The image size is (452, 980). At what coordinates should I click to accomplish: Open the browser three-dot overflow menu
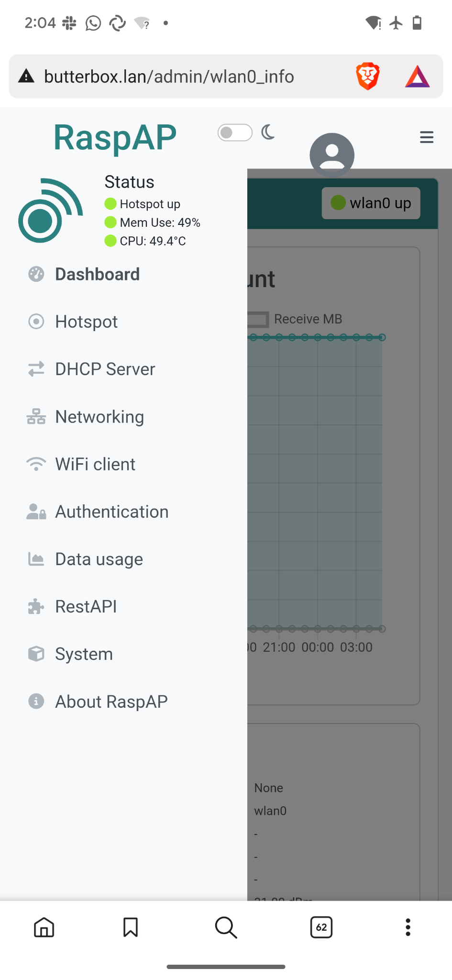pyautogui.click(x=408, y=927)
